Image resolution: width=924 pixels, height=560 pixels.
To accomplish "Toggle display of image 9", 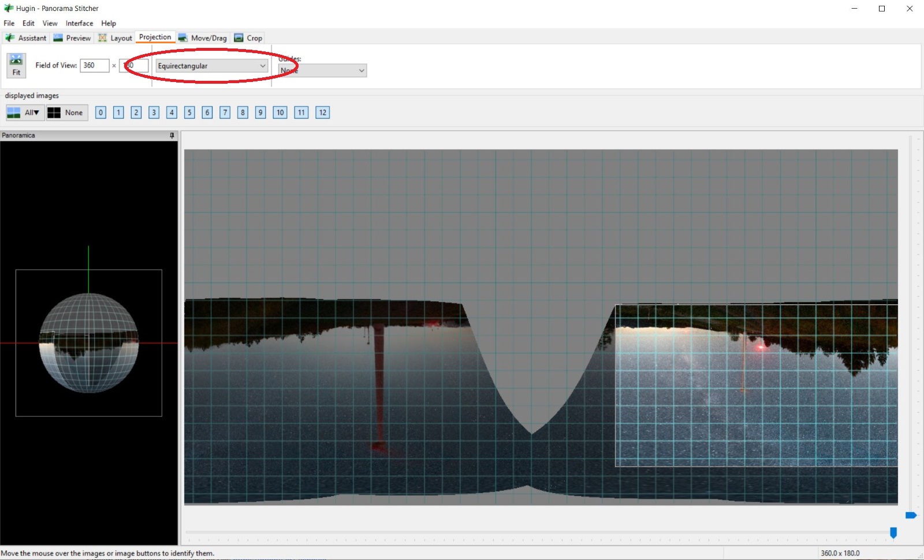I will pyautogui.click(x=260, y=113).
